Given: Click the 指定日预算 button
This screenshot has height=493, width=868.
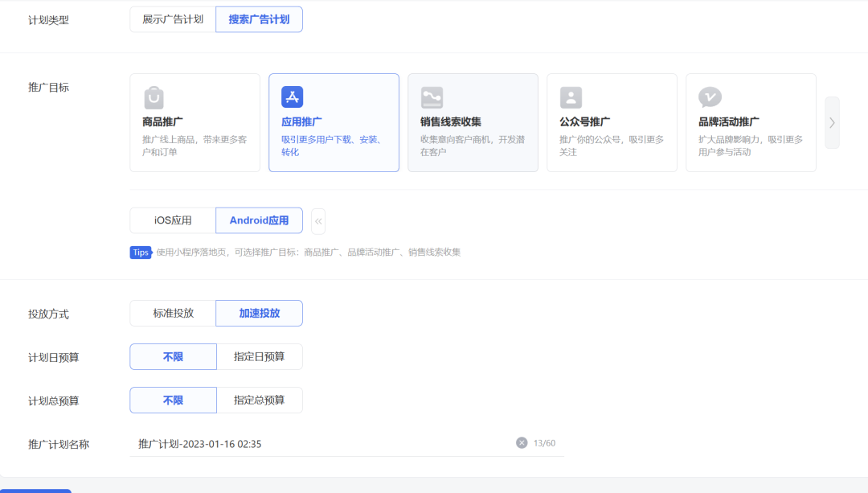Looking at the screenshot, I should pos(259,356).
